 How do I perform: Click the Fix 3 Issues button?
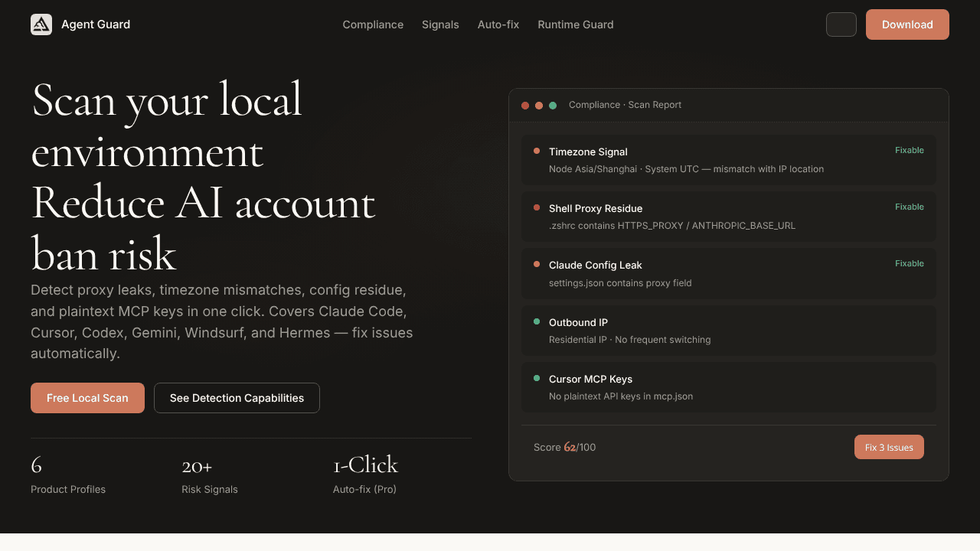click(889, 447)
